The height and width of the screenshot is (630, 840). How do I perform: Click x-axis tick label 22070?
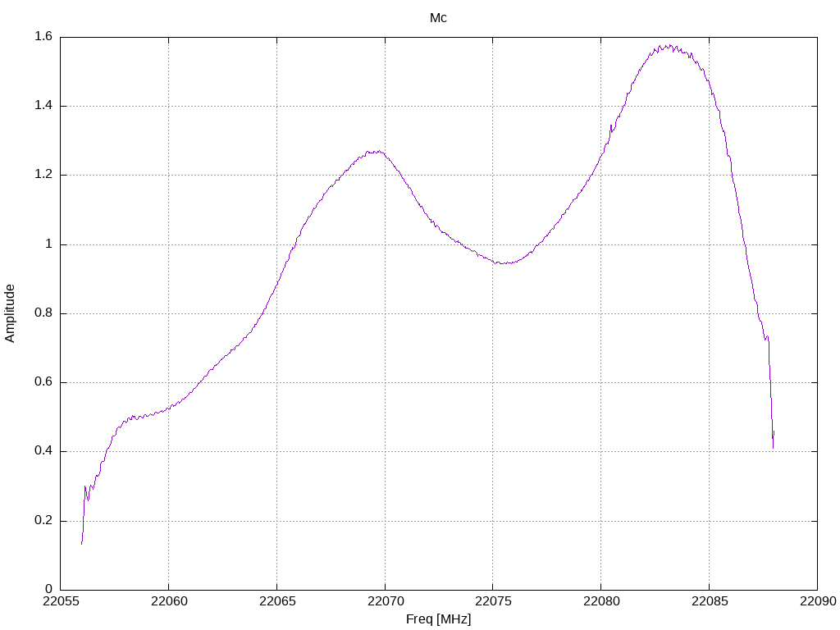(x=386, y=601)
